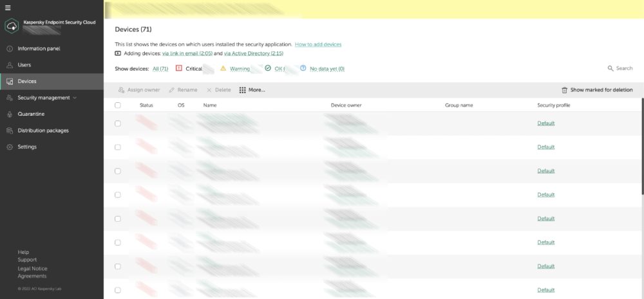
Task: Click the Devices monitor icon
Action: click(x=10, y=81)
